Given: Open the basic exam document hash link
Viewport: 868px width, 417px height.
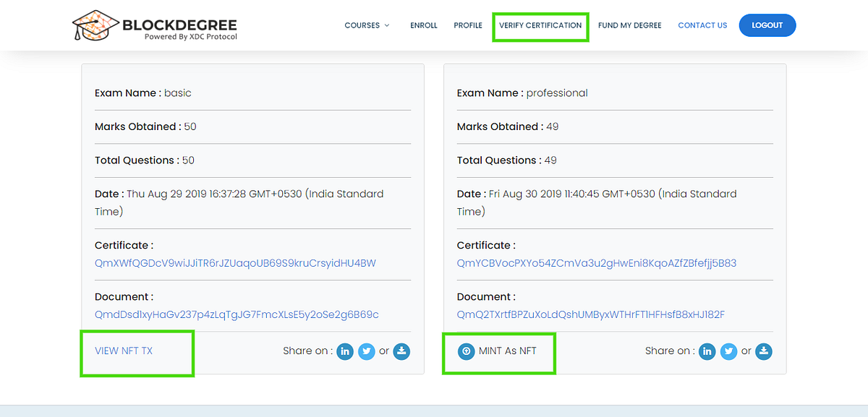Looking at the screenshot, I should point(237,314).
